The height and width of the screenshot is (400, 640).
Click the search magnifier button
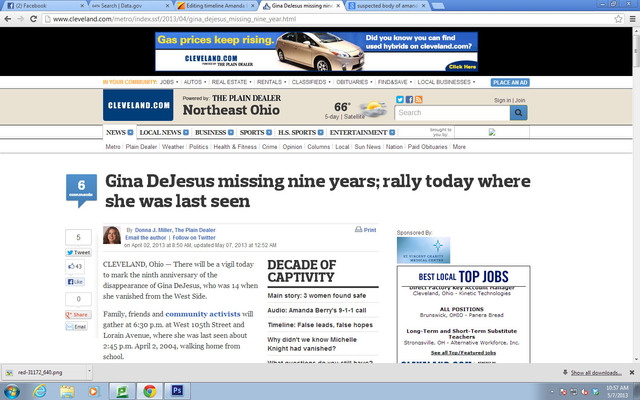(518, 113)
